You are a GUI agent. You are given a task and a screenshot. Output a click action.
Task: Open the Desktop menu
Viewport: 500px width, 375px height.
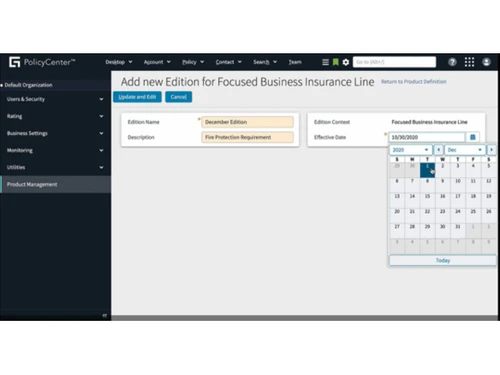pos(119,62)
